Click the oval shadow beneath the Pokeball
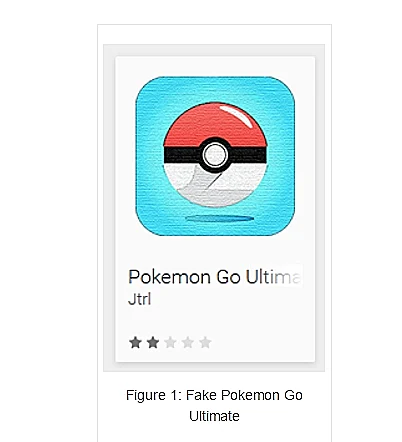The height and width of the screenshot is (442, 402). coord(220,219)
